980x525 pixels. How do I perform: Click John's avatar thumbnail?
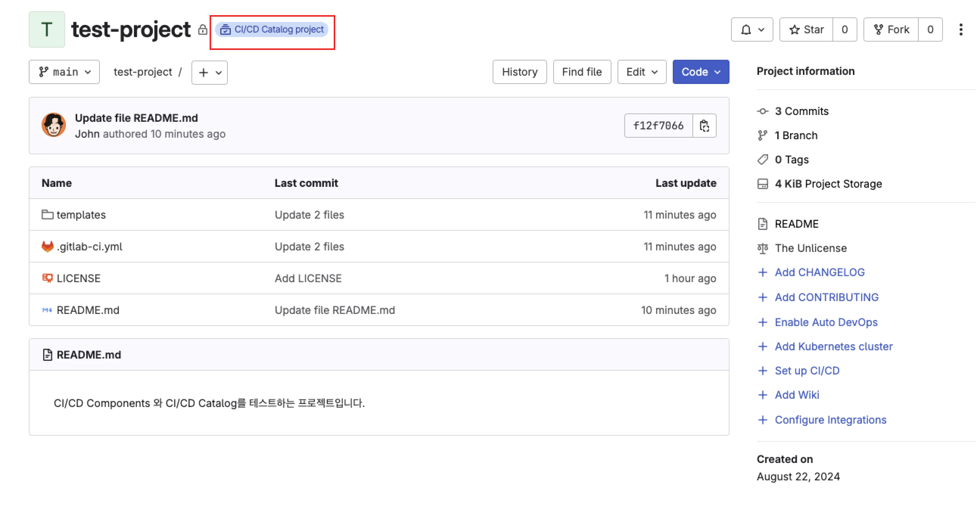click(53, 125)
